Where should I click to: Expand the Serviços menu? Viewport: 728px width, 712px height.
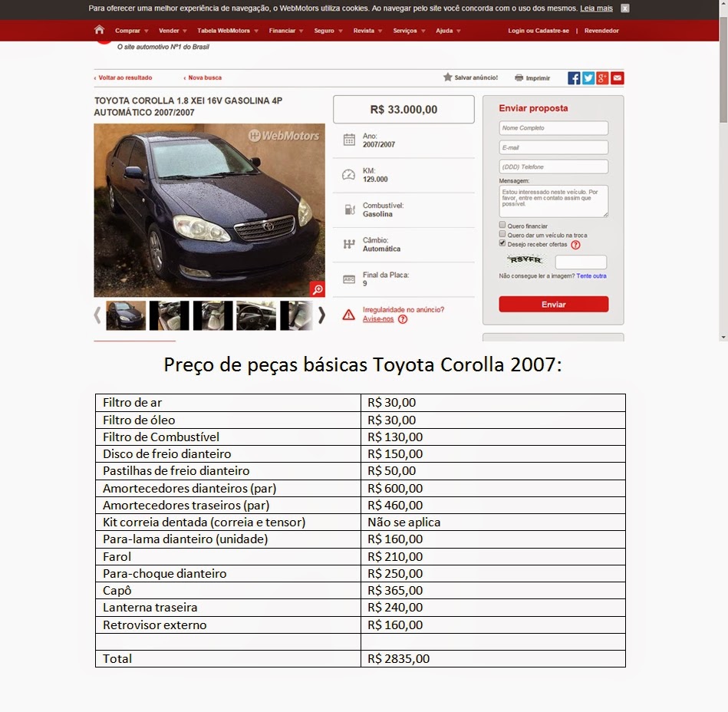409,31
